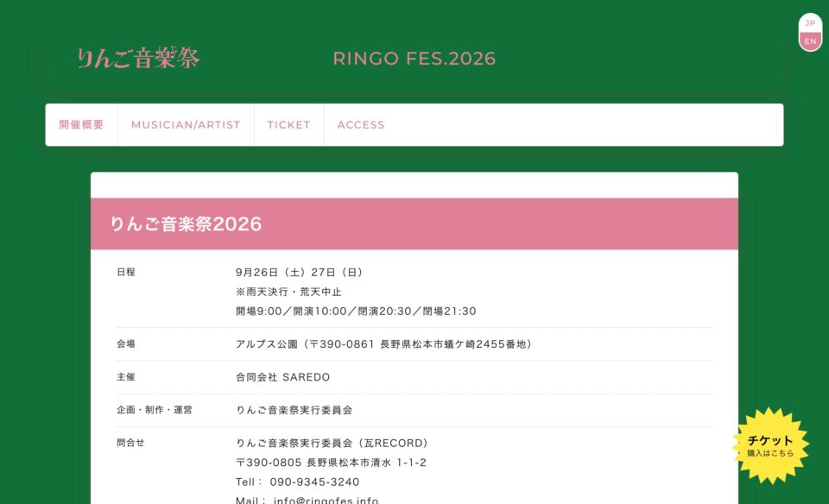Click organizer text 合同会社 SAREDO

283,377
